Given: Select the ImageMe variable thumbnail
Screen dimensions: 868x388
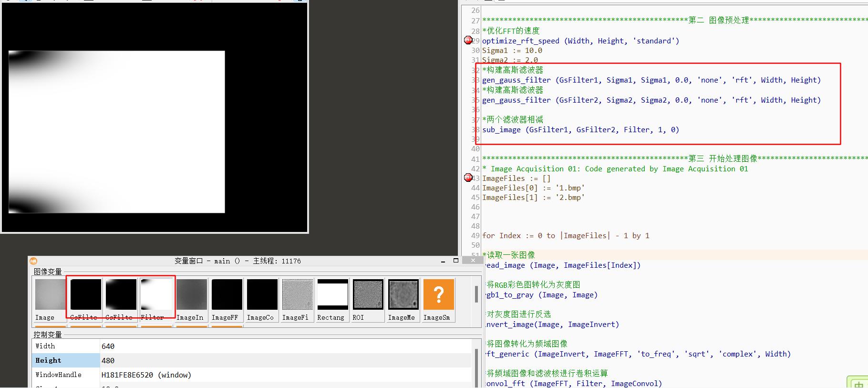Looking at the screenshot, I should [403, 294].
